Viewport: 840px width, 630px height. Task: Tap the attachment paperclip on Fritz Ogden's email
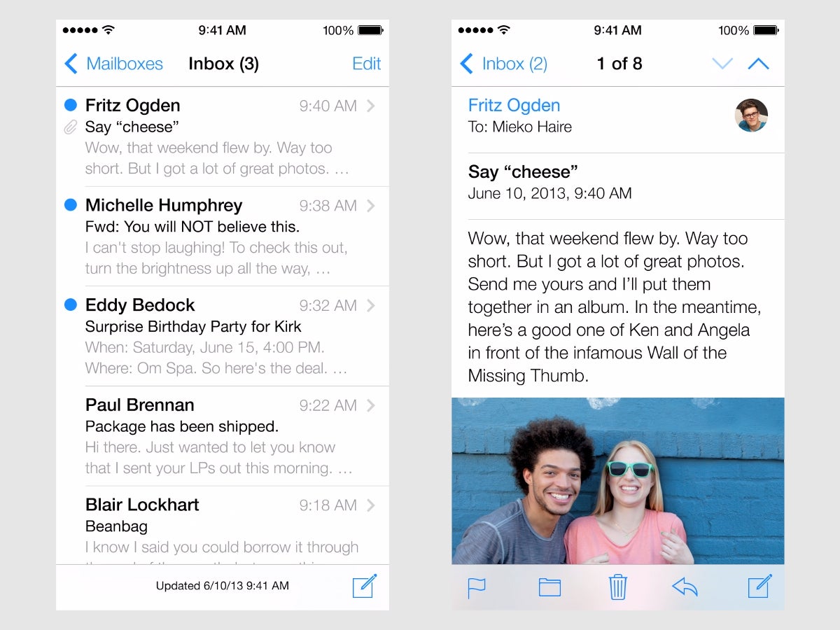point(70,127)
